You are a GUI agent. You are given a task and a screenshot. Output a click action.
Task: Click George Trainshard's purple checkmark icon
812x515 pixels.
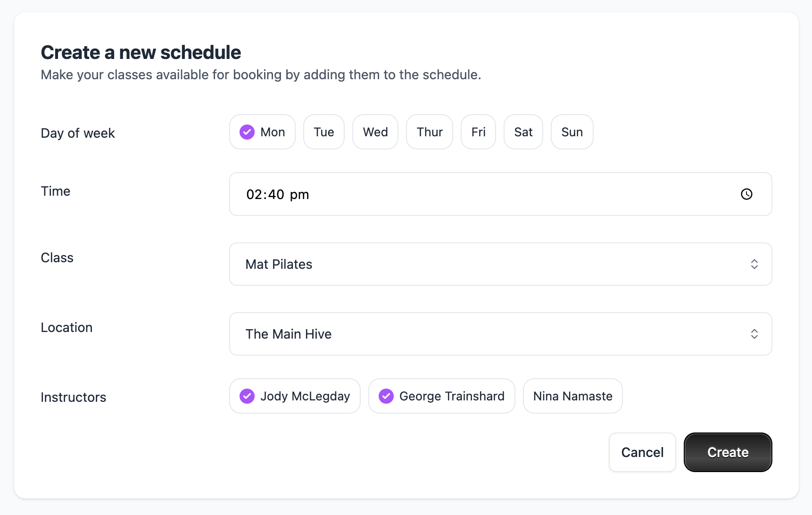point(386,396)
